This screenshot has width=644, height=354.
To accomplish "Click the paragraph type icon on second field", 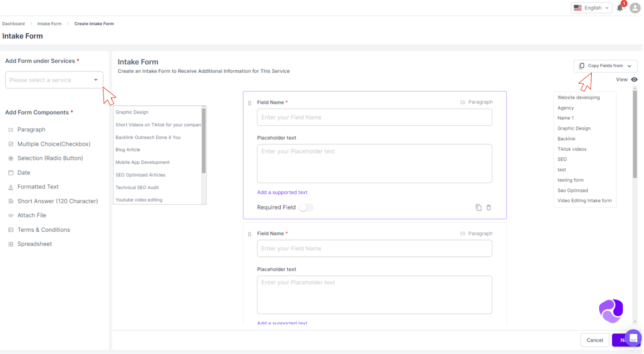I will tap(463, 234).
